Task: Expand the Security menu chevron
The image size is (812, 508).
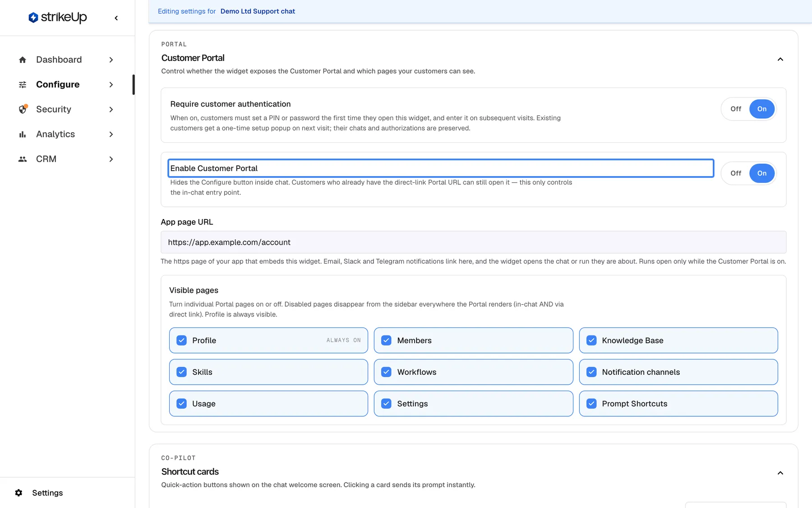Action: pos(111,109)
